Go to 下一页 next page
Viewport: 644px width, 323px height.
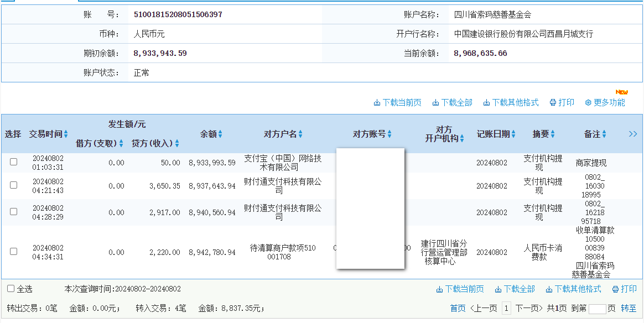[x=529, y=308]
